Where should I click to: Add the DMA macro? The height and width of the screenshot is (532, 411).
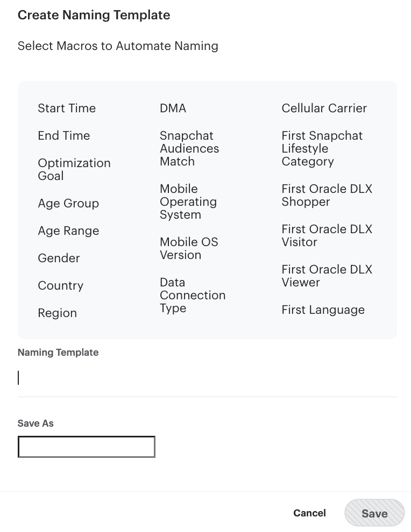(x=173, y=108)
